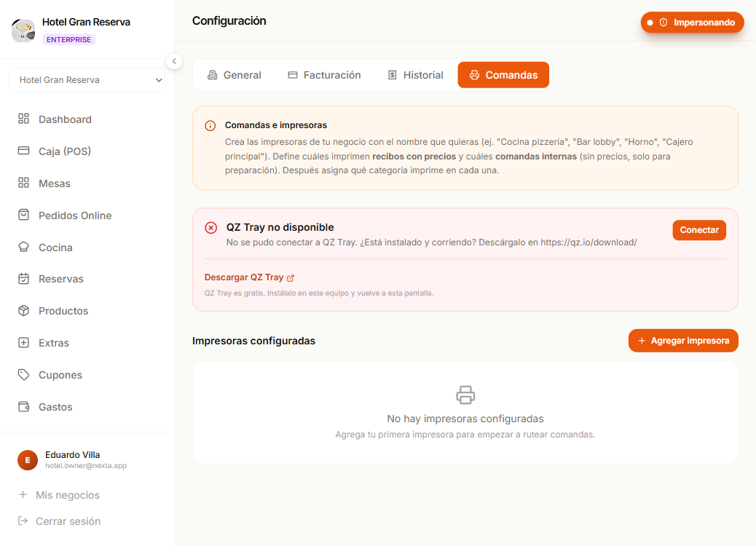756x546 pixels.
Task: Click the Hotel Gran Reserva logo avatar
Action: tap(23, 30)
